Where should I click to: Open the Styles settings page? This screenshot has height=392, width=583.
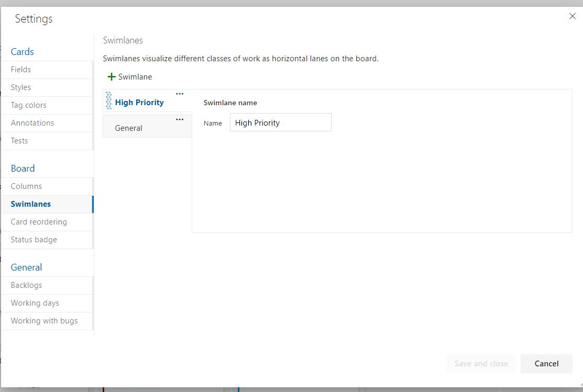[47, 88]
